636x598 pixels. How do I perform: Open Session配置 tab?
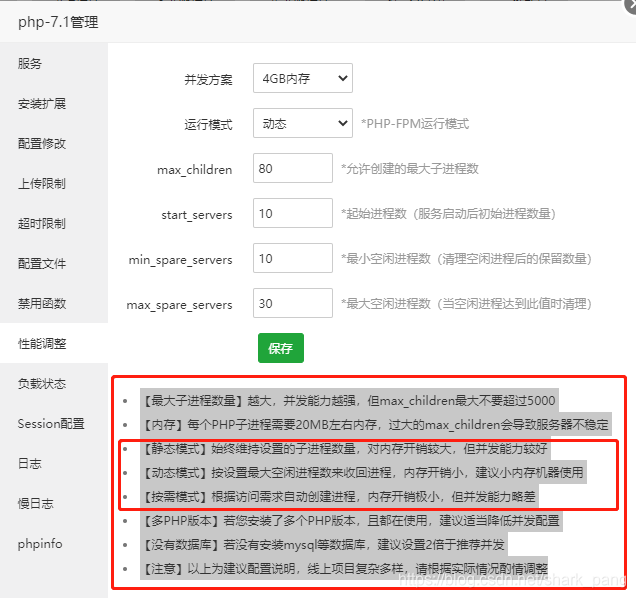tap(54, 423)
